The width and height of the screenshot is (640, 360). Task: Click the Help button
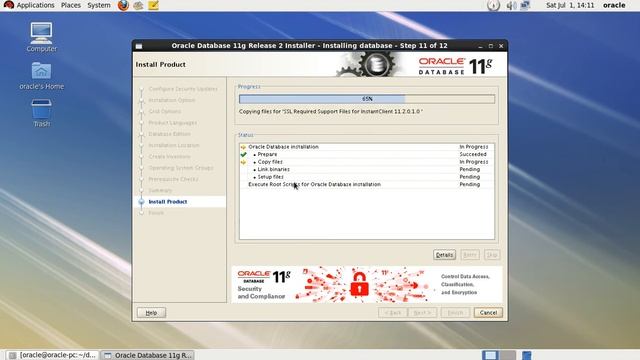(151, 313)
